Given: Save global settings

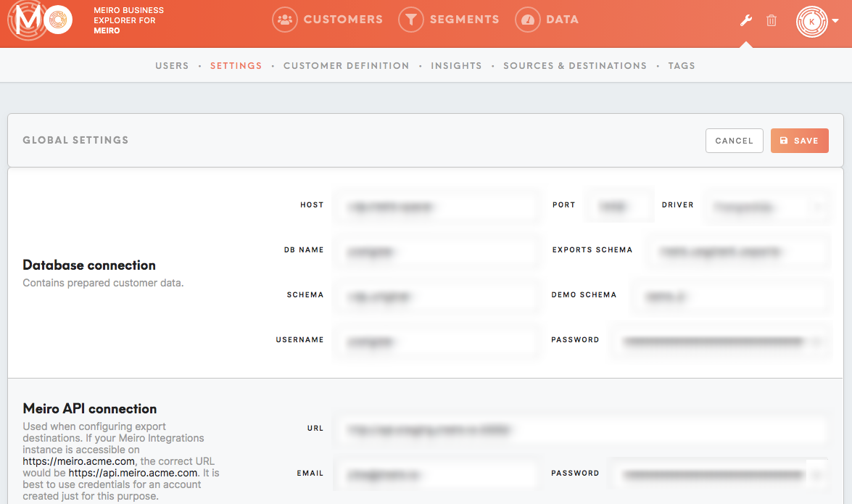Looking at the screenshot, I should tap(799, 141).
